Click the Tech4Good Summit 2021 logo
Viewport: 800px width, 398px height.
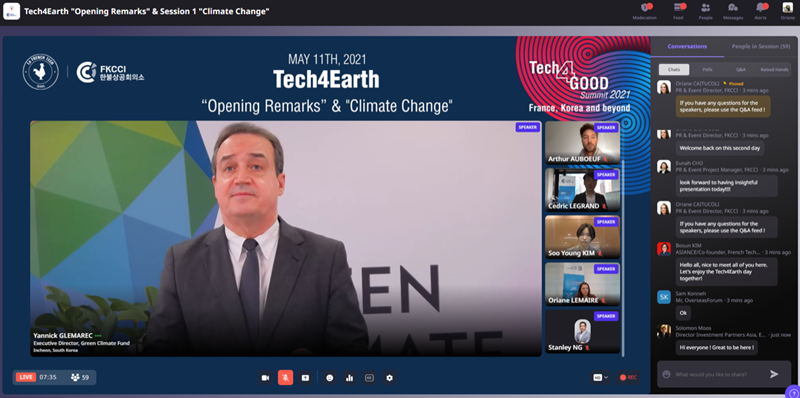580,87
